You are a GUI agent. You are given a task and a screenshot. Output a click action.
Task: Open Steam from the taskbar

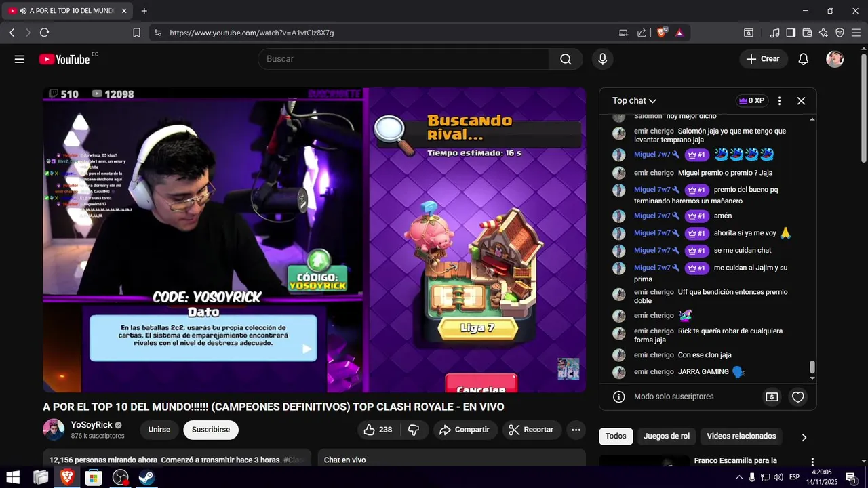point(146,478)
